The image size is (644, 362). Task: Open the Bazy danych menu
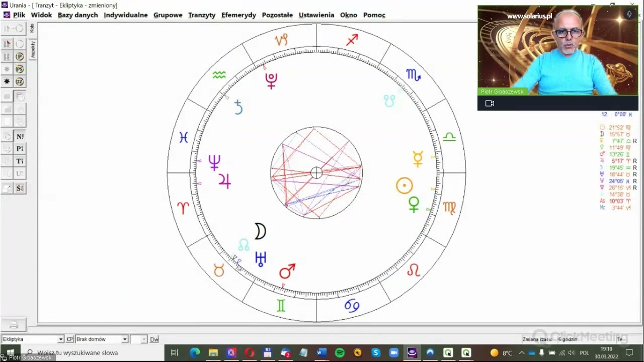point(77,15)
